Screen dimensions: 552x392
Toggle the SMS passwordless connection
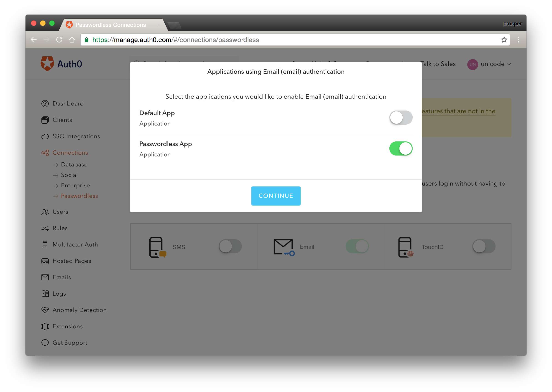[x=230, y=246]
